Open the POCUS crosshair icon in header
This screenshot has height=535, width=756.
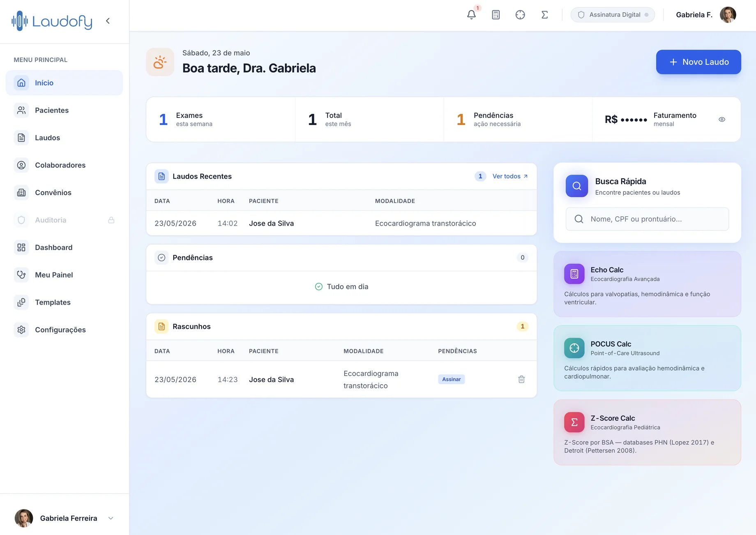coord(520,15)
